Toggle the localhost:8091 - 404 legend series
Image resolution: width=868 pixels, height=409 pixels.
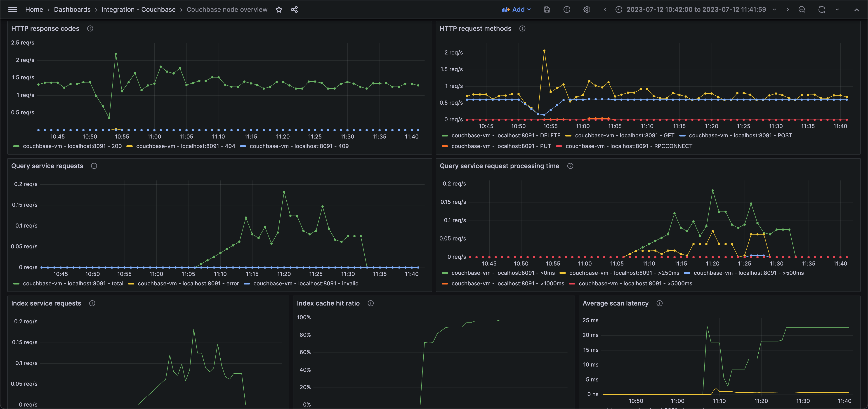(x=185, y=146)
